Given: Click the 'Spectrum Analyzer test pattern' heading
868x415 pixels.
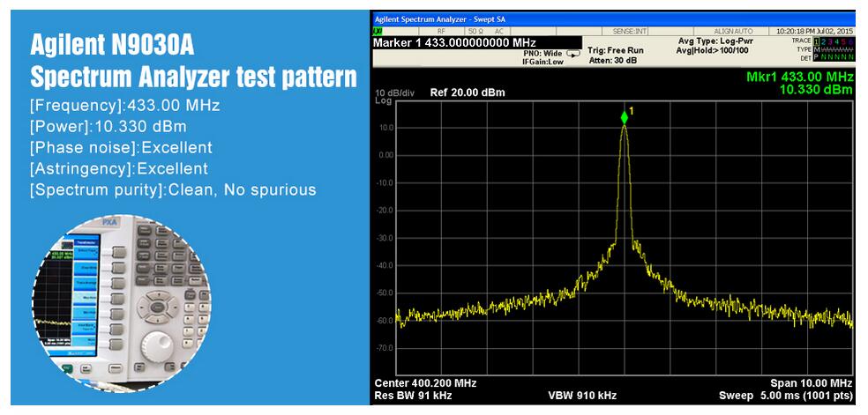Looking at the screenshot, I should [192, 77].
